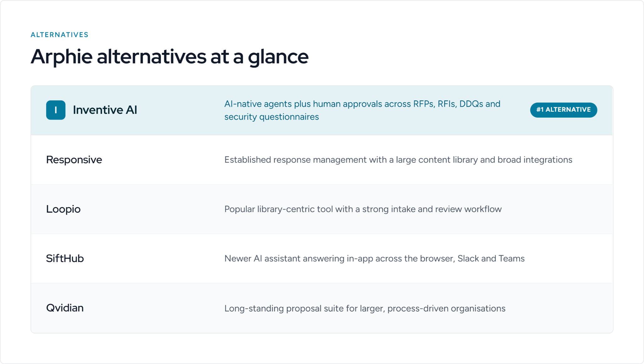Click the Responsive description text

tap(398, 160)
